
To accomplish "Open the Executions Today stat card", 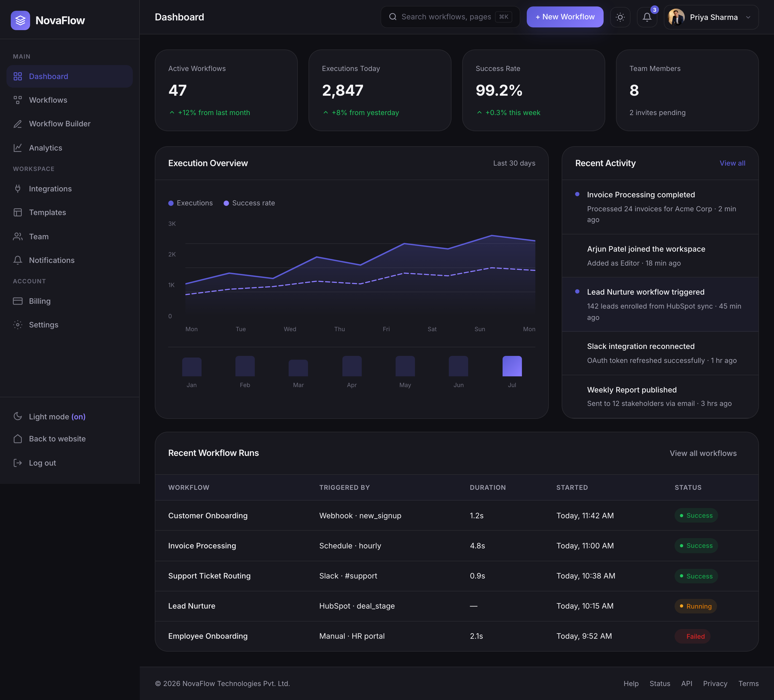I will point(380,90).
